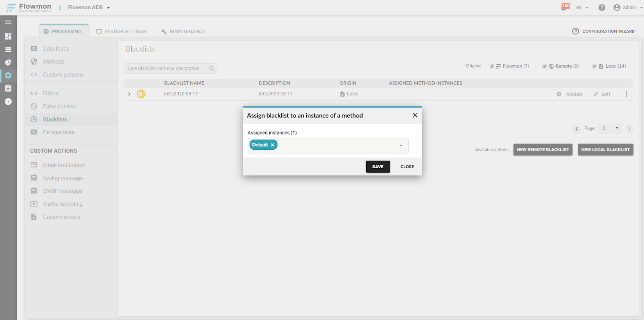The image size is (644, 320).
Task: Click the info icon in left sidebar
Action: [8, 101]
